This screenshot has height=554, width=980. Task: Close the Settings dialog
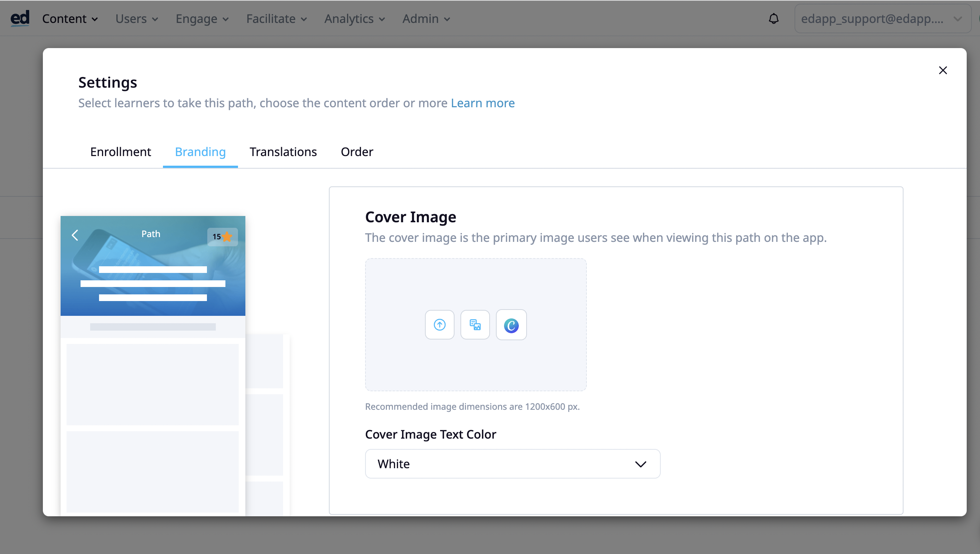(943, 70)
